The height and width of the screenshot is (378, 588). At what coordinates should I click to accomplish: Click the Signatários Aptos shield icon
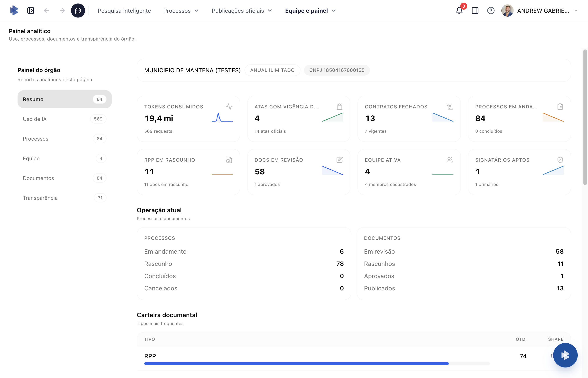[560, 160]
